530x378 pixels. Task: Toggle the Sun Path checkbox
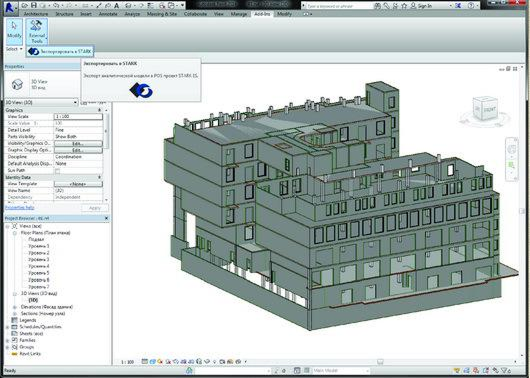(x=57, y=171)
